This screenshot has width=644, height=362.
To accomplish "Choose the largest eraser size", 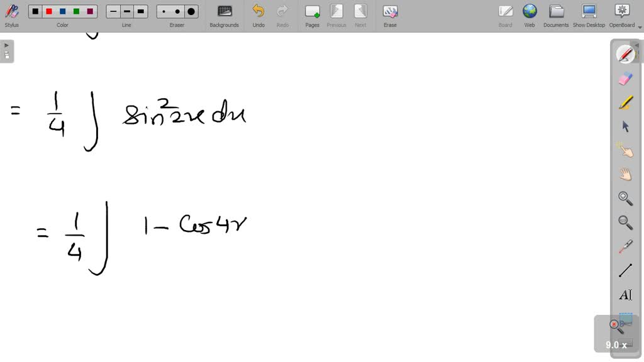I will pos(191,11).
